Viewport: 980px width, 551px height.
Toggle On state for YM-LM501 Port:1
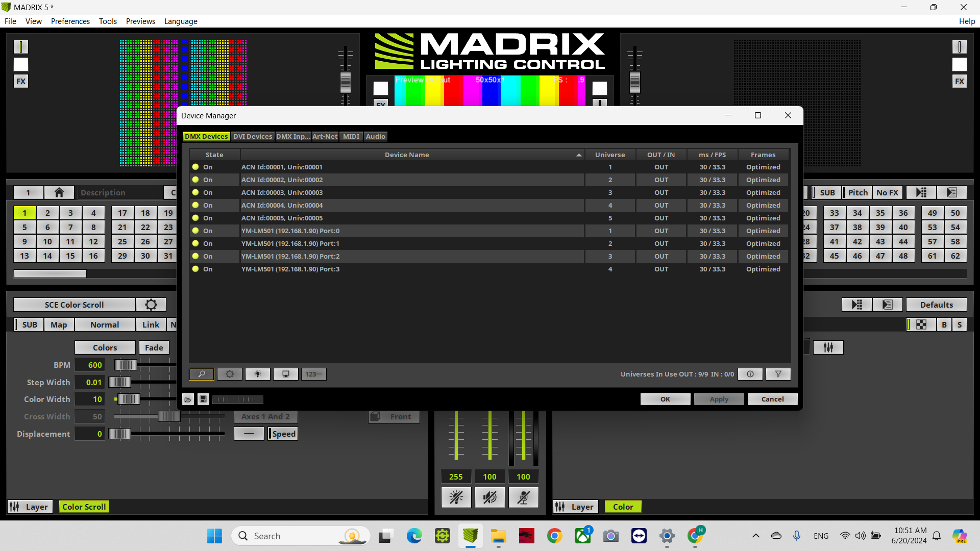pyautogui.click(x=195, y=243)
